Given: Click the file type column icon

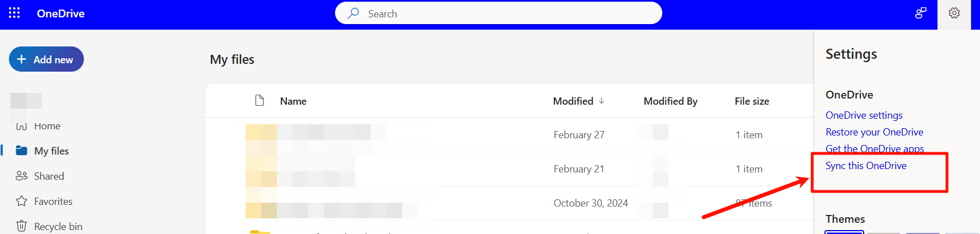Looking at the screenshot, I should [x=260, y=100].
